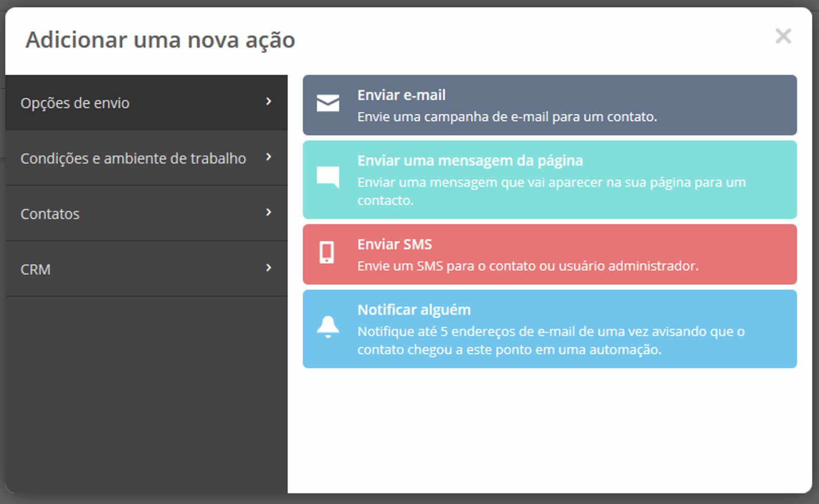Select the CRM category
This screenshot has height=504, width=819.
tap(146, 269)
